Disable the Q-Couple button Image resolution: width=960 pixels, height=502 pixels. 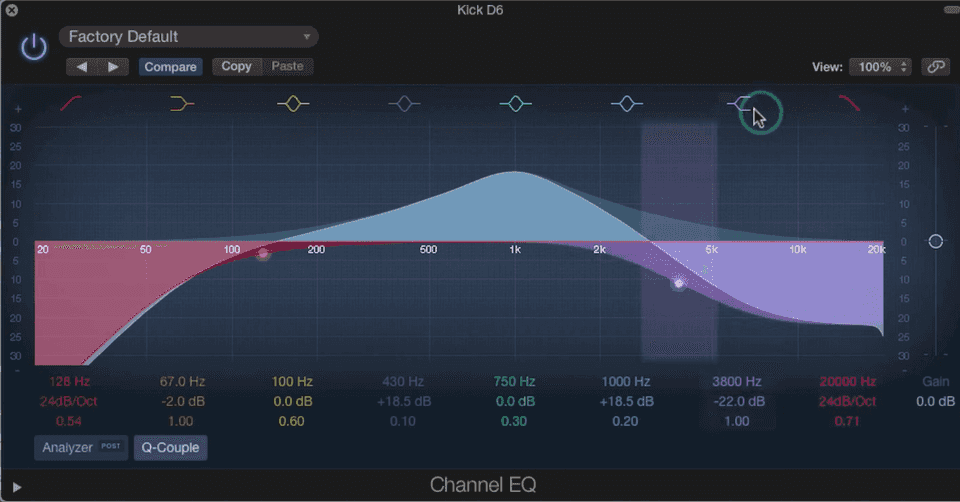click(x=170, y=447)
